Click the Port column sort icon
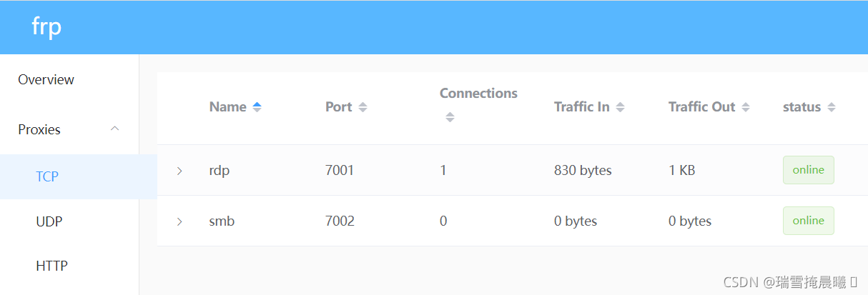Screen dimensions: 868x295 363,107
